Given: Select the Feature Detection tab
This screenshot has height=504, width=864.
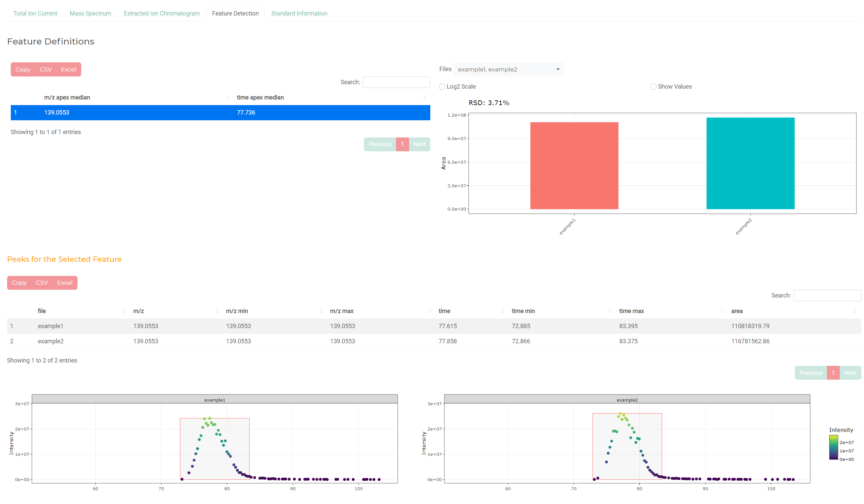Looking at the screenshot, I should 235,13.
